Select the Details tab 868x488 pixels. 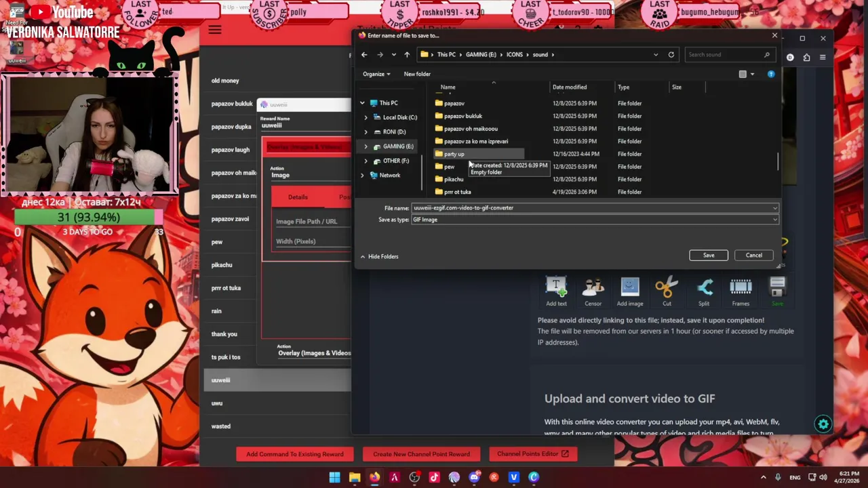click(298, 197)
